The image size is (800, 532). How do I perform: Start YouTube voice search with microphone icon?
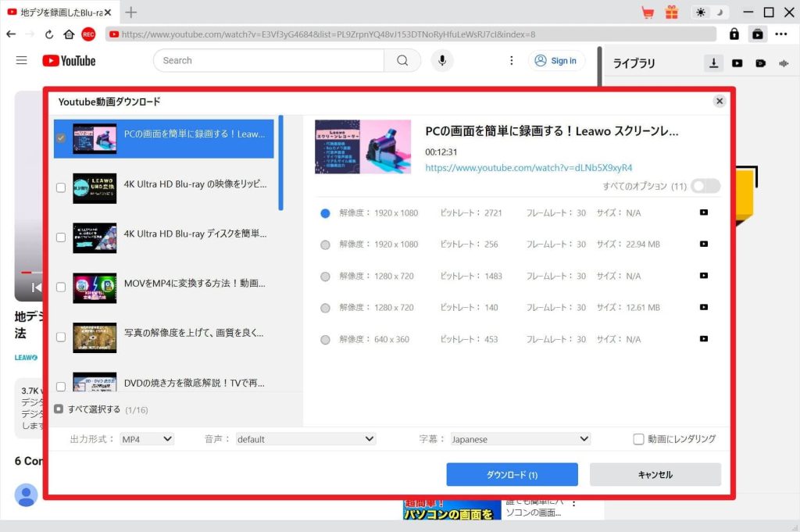[442, 59]
